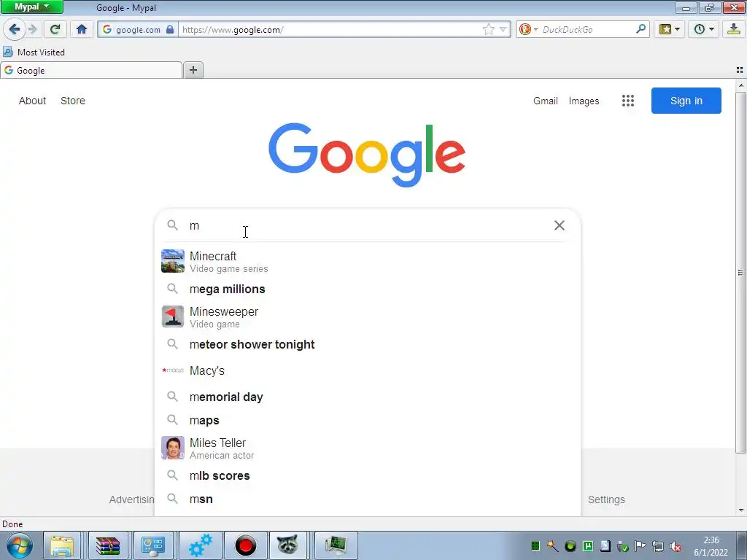Image resolution: width=747 pixels, height=560 pixels.
Task: Select the maps suggestion
Action: click(368, 420)
